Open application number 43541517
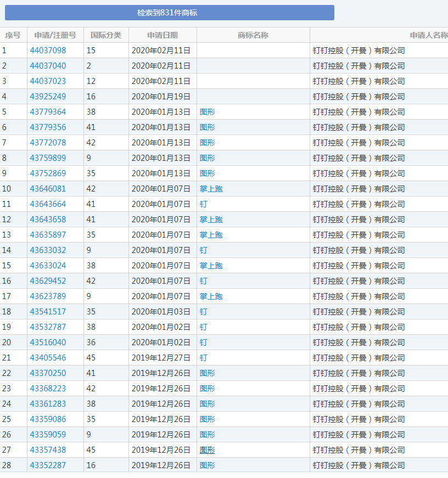 48,312
